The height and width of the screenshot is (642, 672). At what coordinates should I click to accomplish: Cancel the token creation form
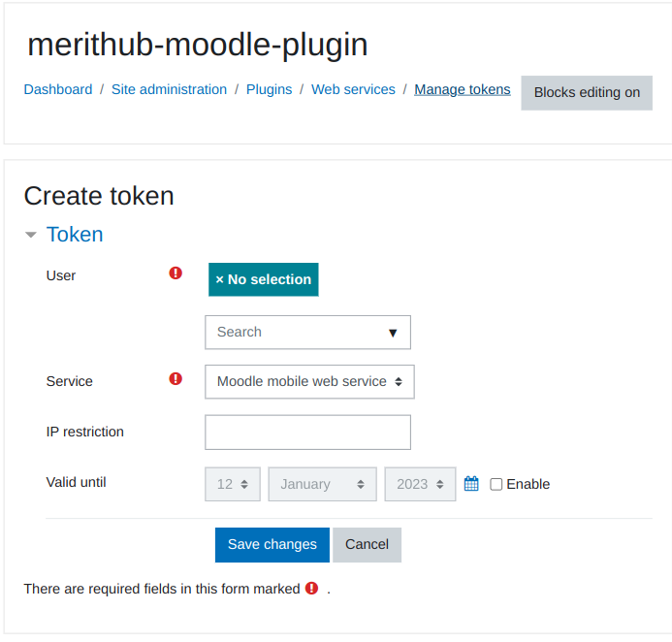(x=367, y=544)
